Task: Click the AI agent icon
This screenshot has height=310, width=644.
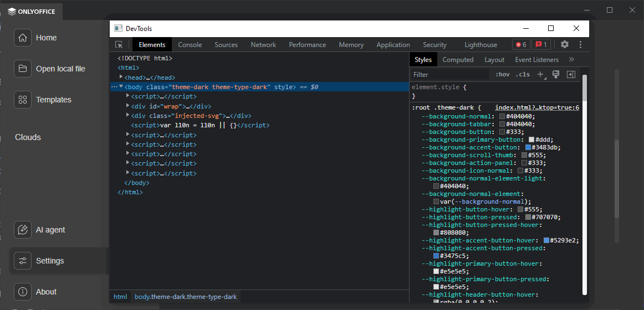Action: (x=23, y=230)
